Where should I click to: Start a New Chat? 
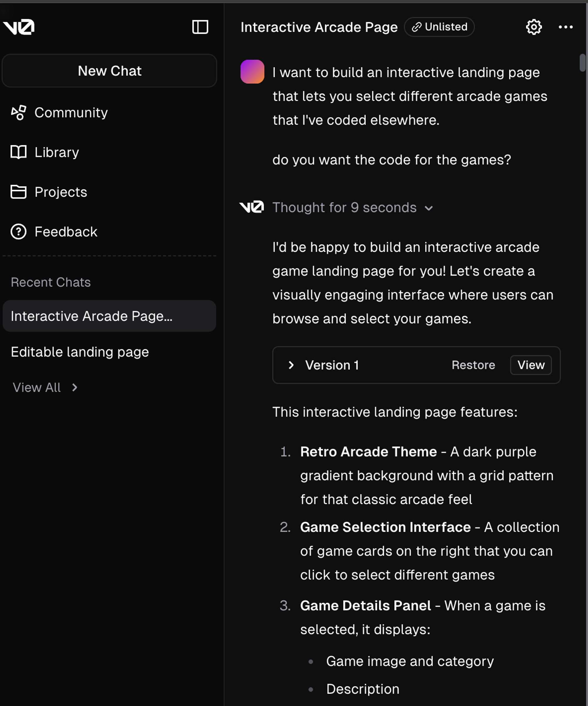pos(109,71)
